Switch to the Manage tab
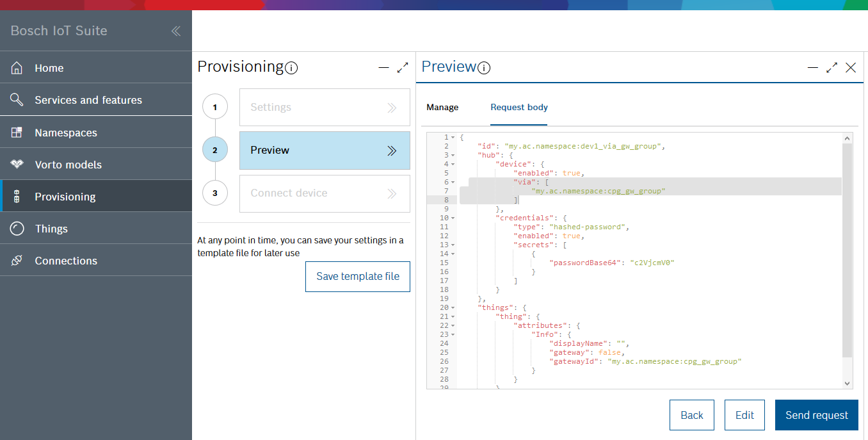 coord(442,107)
